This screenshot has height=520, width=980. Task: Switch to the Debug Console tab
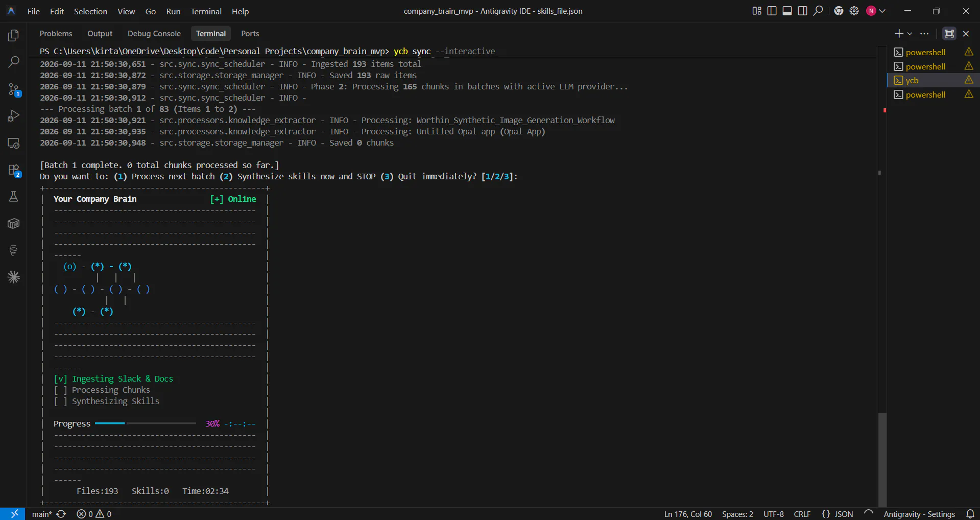click(x=154, y=33)
